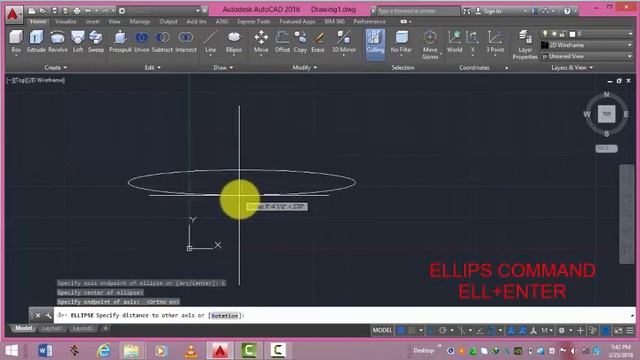This screenshot has width=640, height=360.
Task: Open Internet Explorer from taskbar
Action: pos(104,350)
